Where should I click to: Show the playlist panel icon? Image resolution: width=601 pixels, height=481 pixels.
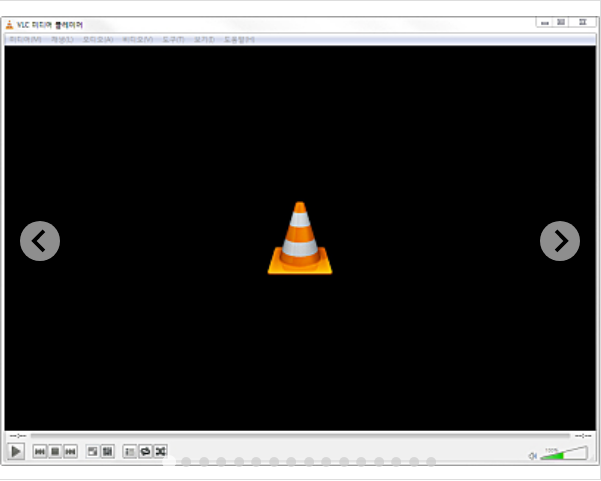click(130, 451)
